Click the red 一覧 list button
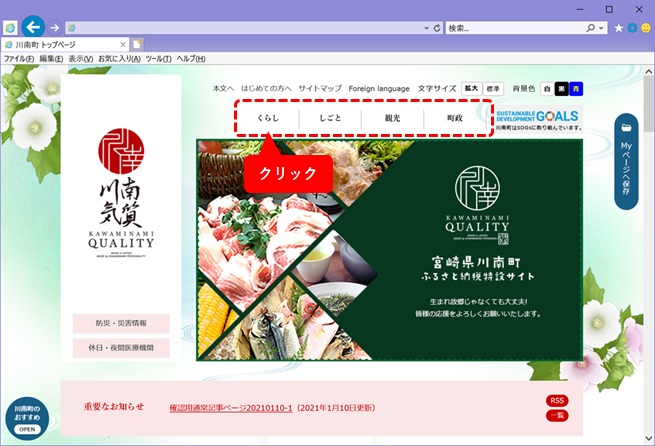 (557, 416)
